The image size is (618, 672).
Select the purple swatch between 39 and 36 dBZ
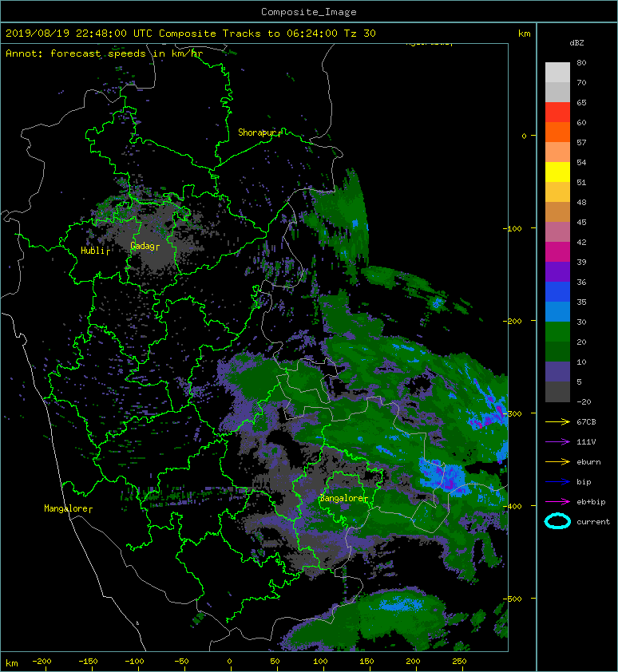557,271
